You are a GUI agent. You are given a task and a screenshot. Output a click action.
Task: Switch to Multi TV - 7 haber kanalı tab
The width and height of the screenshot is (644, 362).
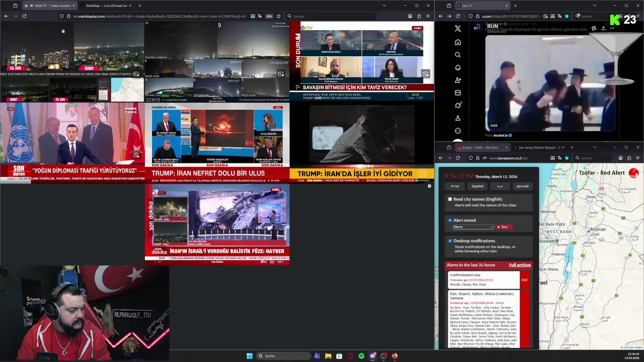tap(49, 6)
